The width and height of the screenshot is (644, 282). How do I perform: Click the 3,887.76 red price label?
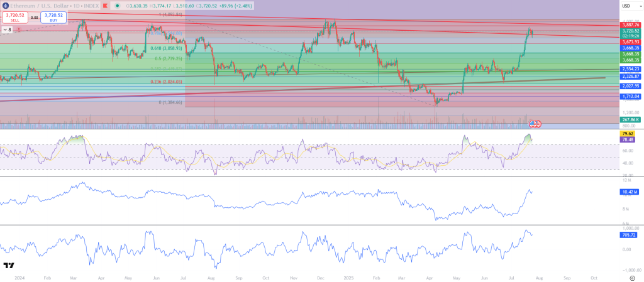coord(631,25)
